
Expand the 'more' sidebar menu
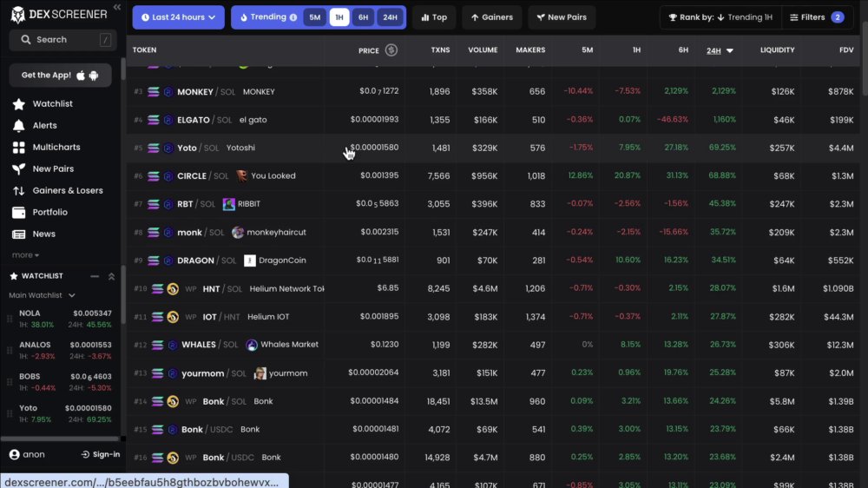(x=25, y=254)
